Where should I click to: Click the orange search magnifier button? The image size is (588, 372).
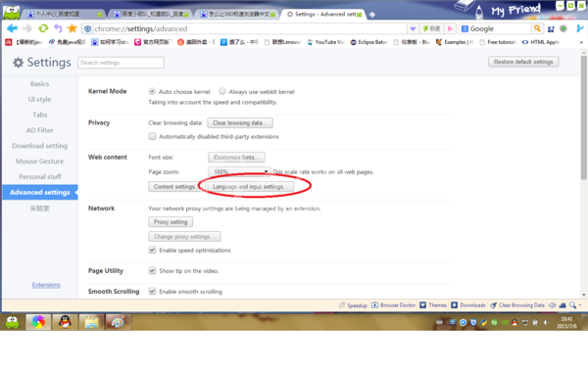tap(537, 28)
